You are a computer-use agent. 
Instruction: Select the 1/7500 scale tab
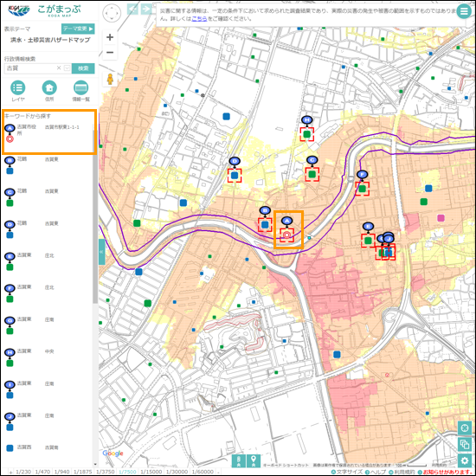[127, 472]
